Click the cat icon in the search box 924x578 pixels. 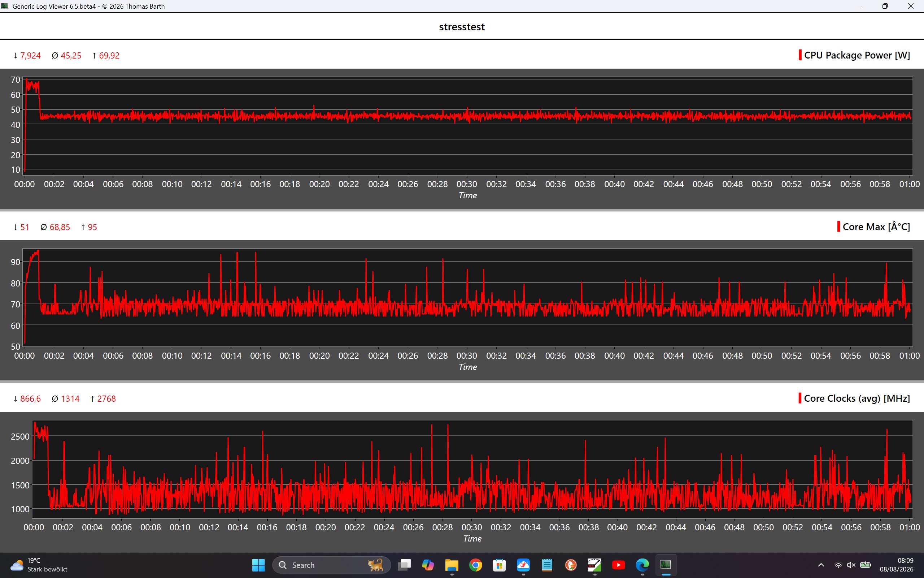click(x=375, y=565)
